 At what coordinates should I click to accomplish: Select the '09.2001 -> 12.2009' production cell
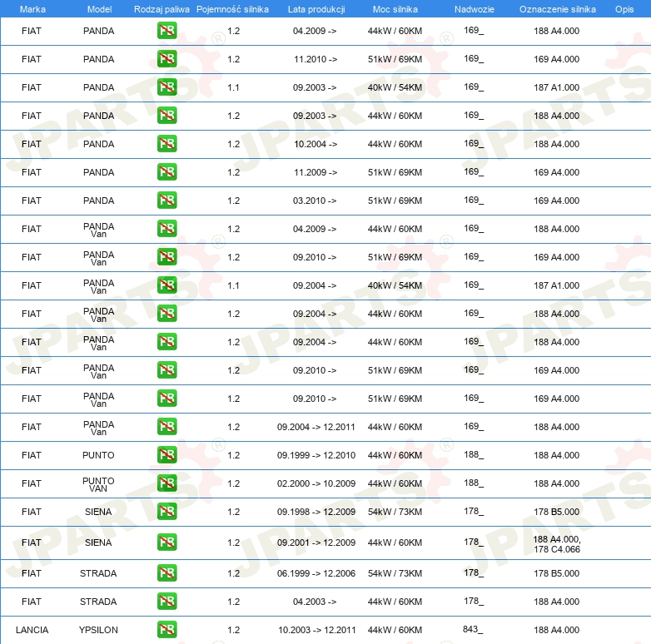[x=316, y=542]
